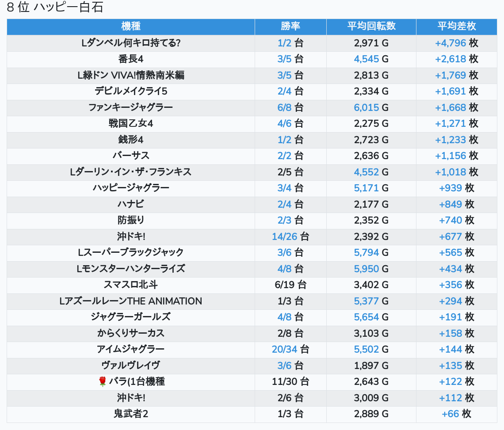Select the heading 8位 ハッピー白石
The width and height of the screenshot is (504, 430).
point(55,7)
